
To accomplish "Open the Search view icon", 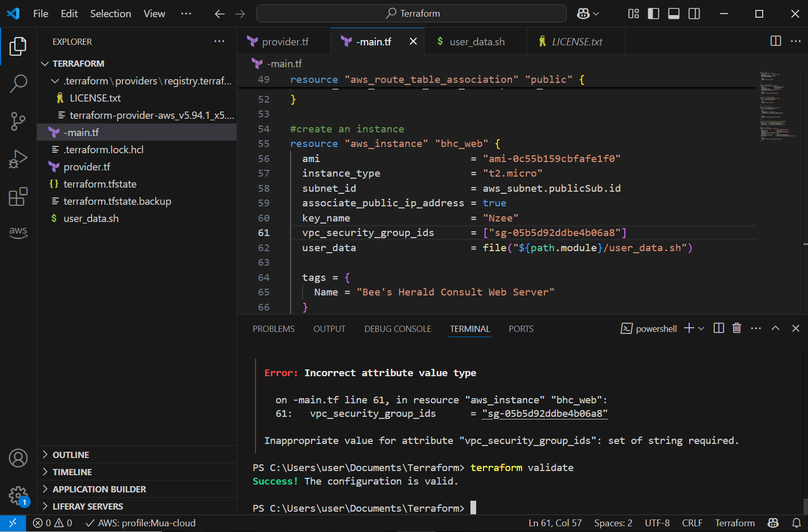I will [18, 83].
